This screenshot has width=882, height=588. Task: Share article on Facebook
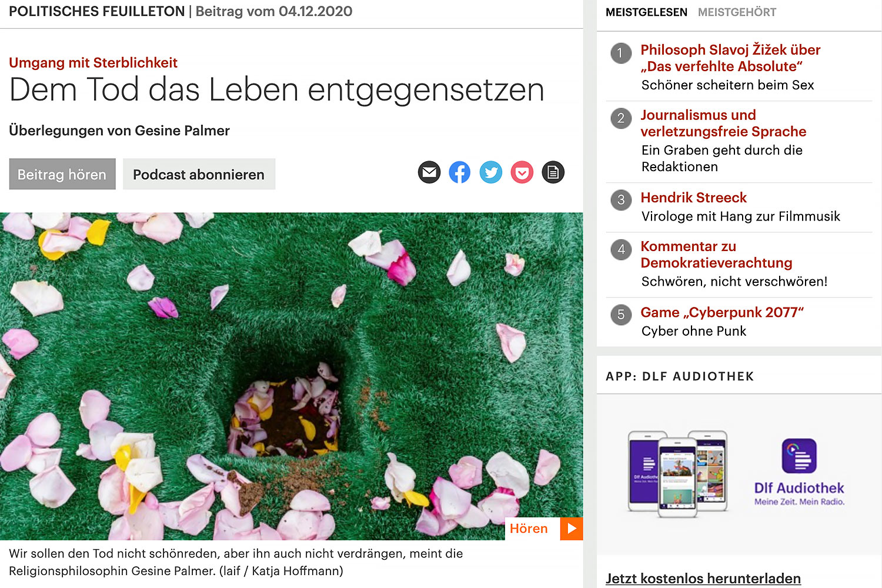pyautogui.click(x=460, y=172)
